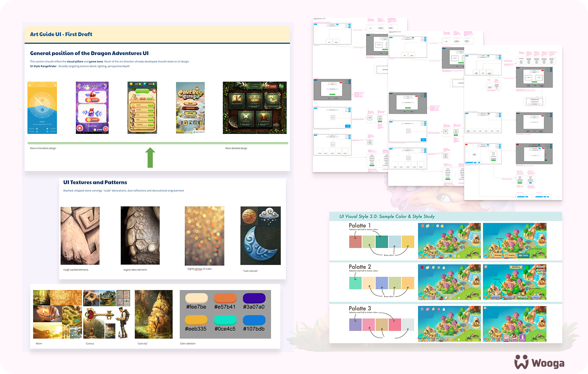Open Palatte 3 island screenshot with purple button

(514, 324)
